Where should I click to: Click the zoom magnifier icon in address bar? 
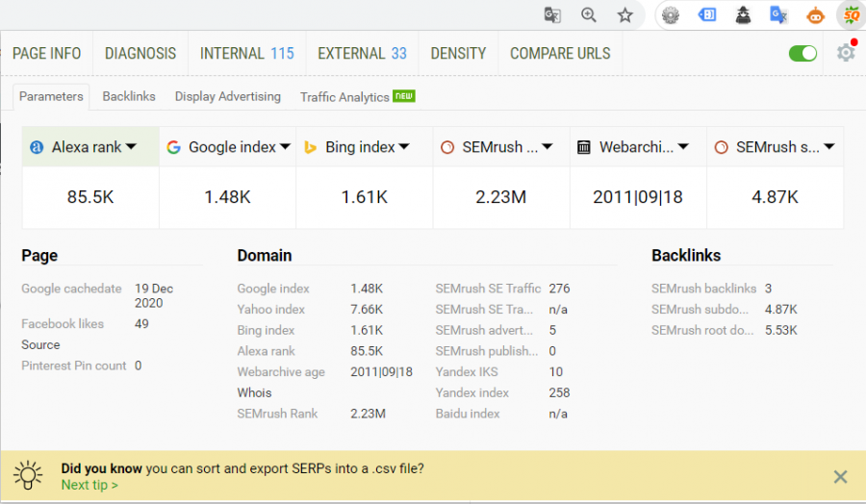click(589, 14)
